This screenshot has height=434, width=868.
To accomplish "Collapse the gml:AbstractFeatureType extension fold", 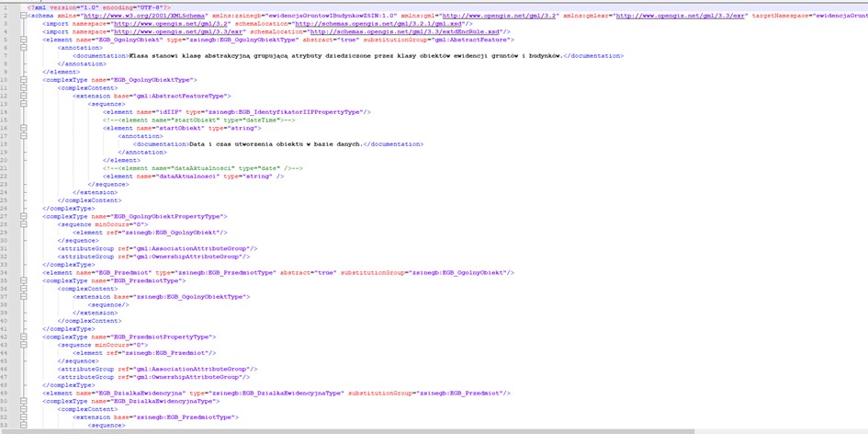I will (x=22, y=96).
